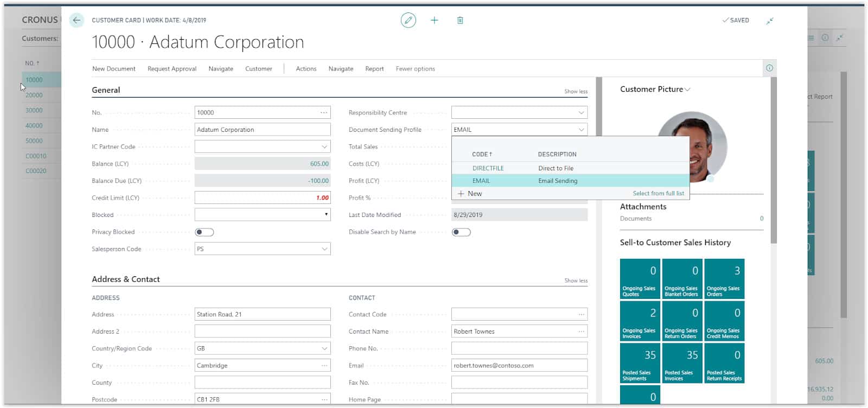The image size is (868, 408).
Task: Click the edit pencil icon
Action: 408,21
